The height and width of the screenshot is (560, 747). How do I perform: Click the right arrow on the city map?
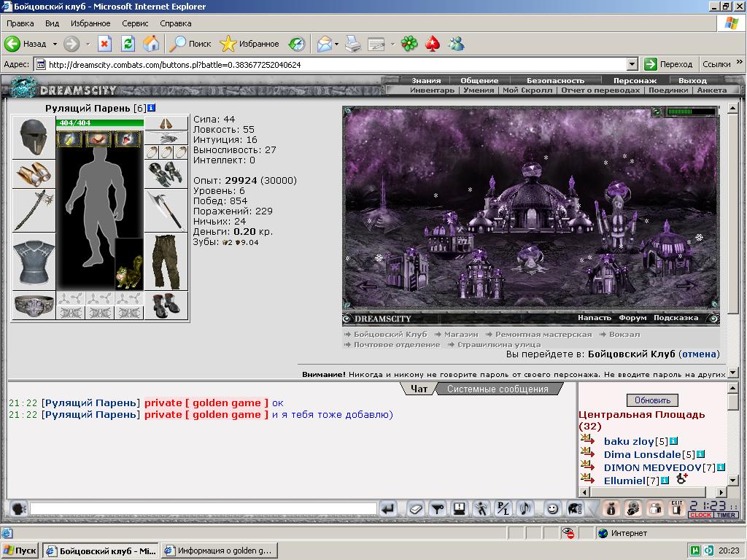[x=686, y=285]
